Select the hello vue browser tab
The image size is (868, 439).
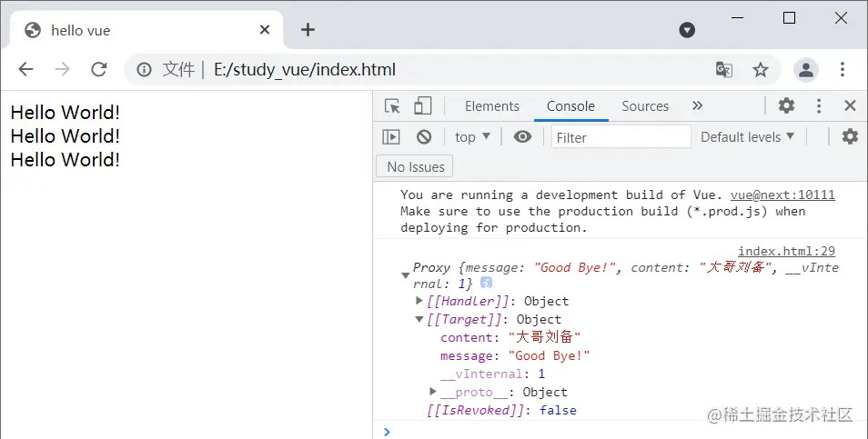pyautogui.click(x=146, y=30)
